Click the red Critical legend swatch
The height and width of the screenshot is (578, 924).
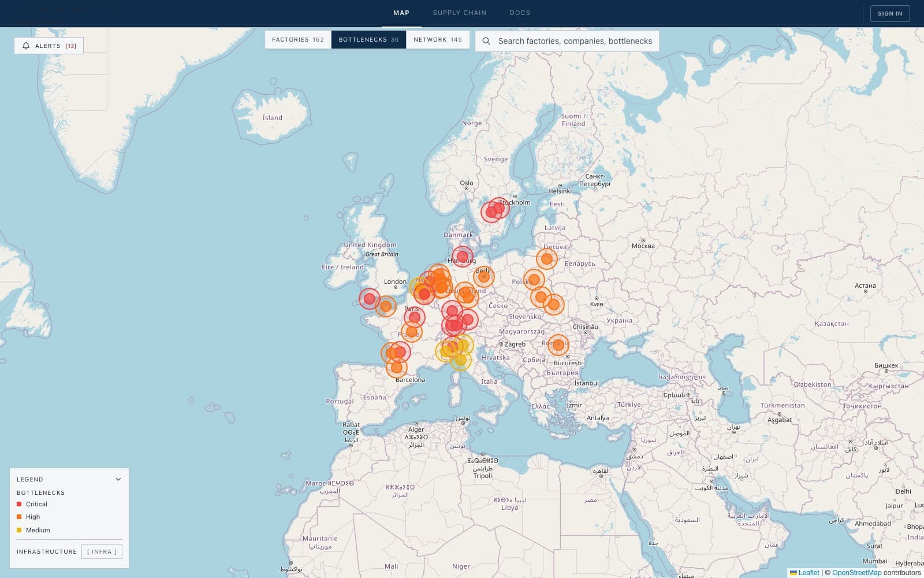[19, 504]
